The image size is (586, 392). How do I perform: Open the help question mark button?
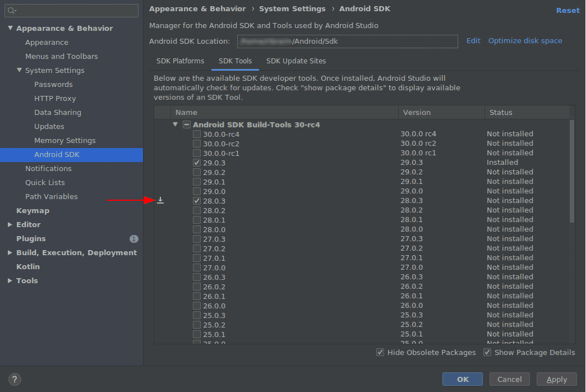coord(15,380)
